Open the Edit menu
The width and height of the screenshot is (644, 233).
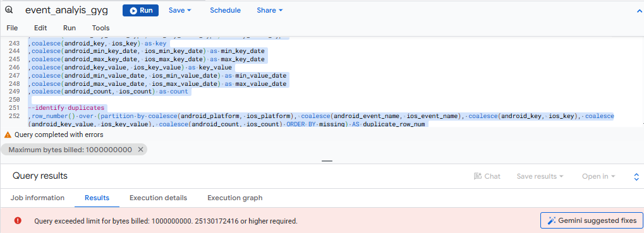pyautogui.click(x=40, y=28)
